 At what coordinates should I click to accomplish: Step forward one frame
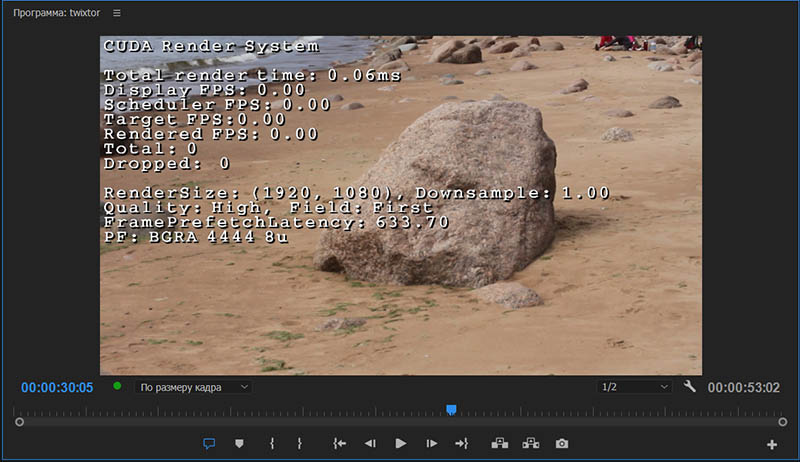coord(432,444)
